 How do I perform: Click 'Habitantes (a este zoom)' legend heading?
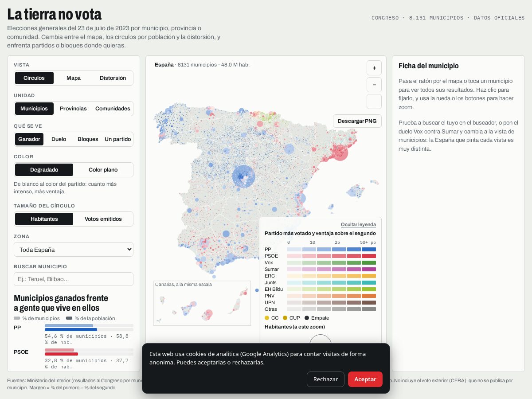coord(295,327)
